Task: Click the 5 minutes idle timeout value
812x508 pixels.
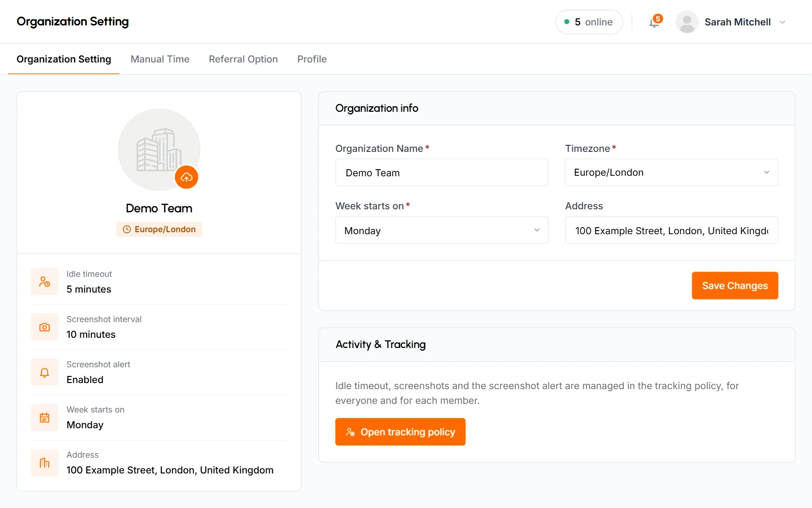Action: coord(89,289)
